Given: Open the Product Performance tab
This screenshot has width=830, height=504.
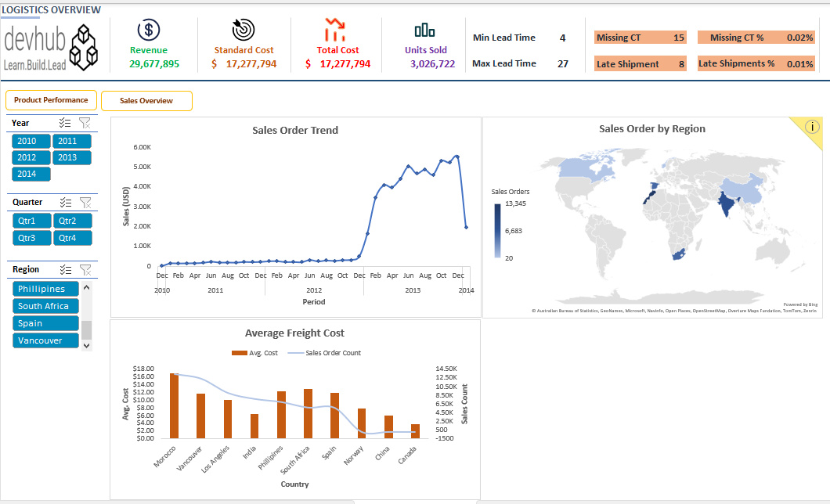Looking at the screenshot, I should 52,100.
